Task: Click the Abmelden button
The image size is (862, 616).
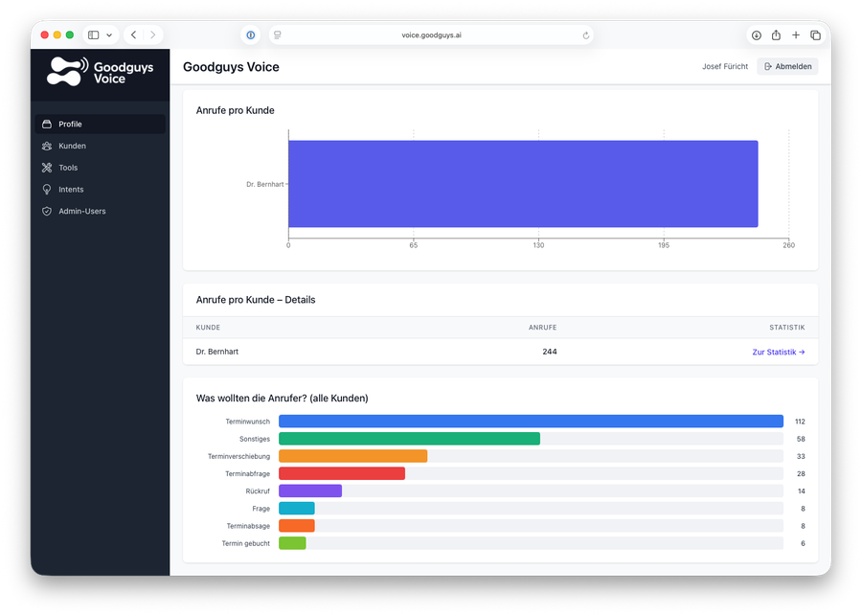Action: click(787, 66)
